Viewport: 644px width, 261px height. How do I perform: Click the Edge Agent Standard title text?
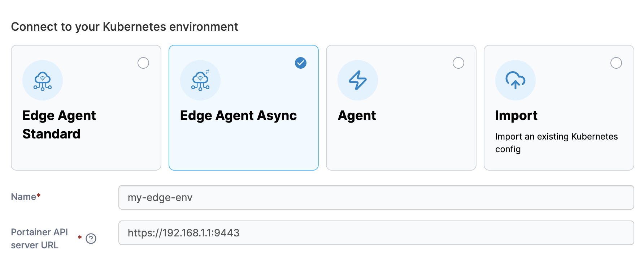(59, 125)
